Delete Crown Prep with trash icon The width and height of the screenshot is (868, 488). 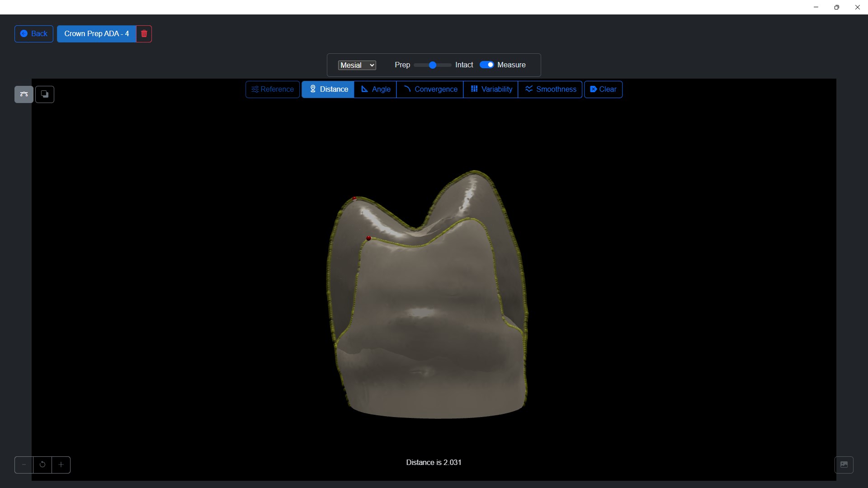pyautogui.click(x=144, y=34)
